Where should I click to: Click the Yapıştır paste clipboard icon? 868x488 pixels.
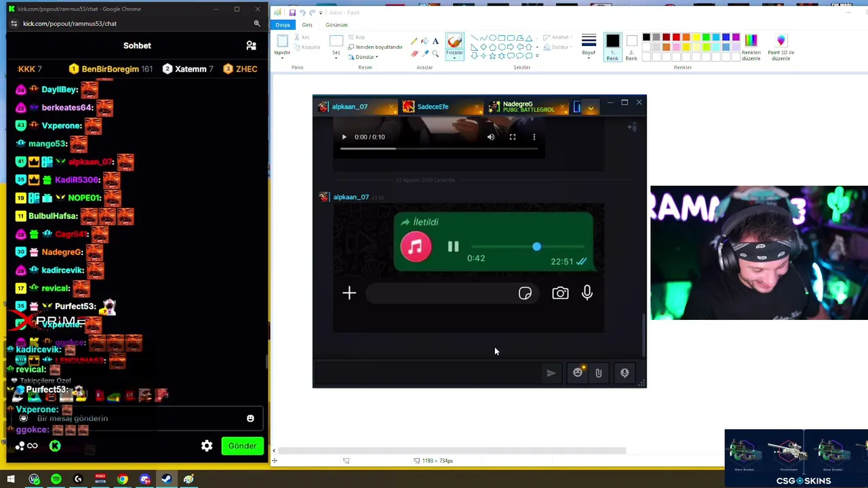pos(282,42)
